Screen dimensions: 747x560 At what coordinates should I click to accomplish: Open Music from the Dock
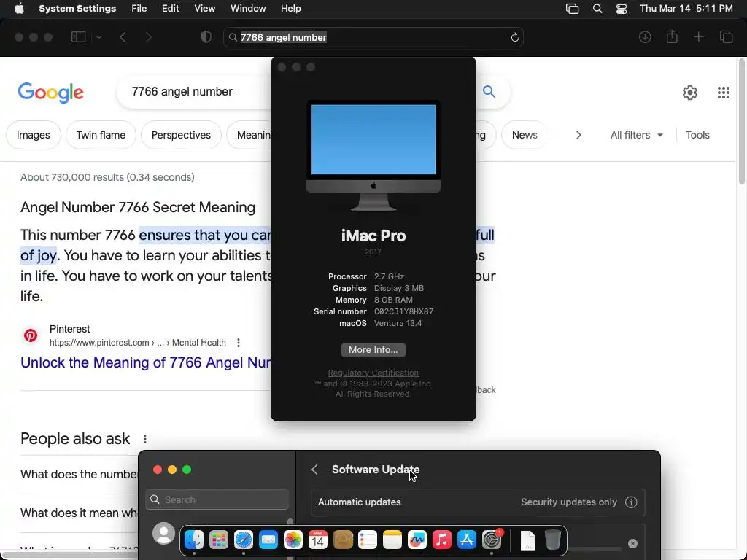[441, 540]
